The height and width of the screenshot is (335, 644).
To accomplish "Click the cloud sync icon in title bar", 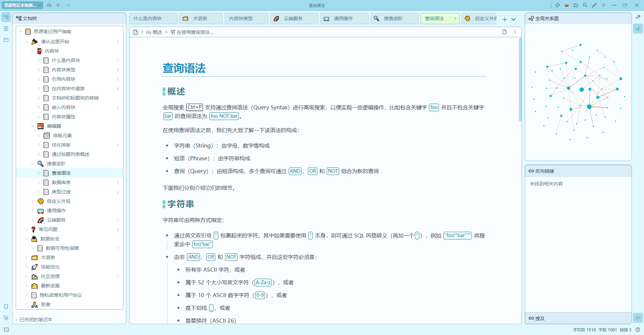I will (x=49, y=5).
